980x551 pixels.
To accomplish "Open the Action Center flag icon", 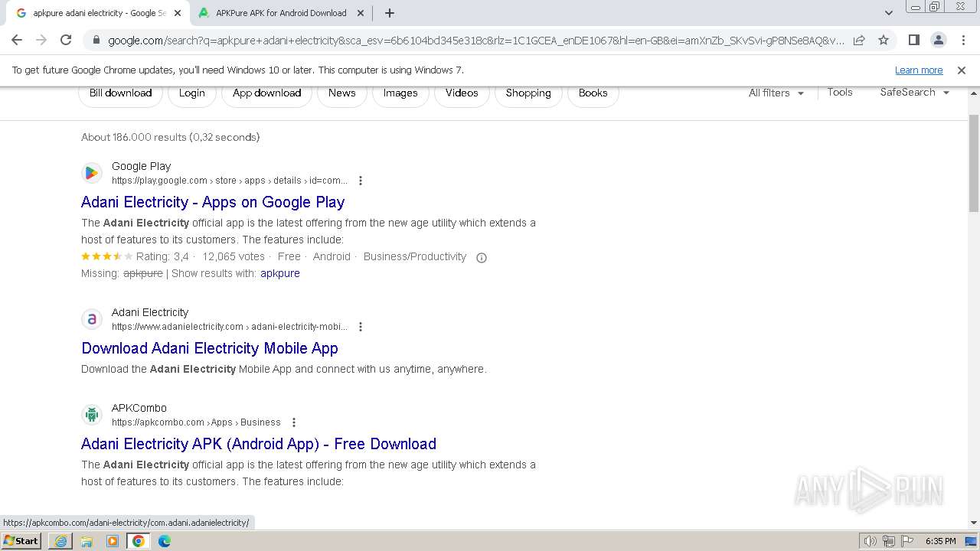I will [906, 541].
